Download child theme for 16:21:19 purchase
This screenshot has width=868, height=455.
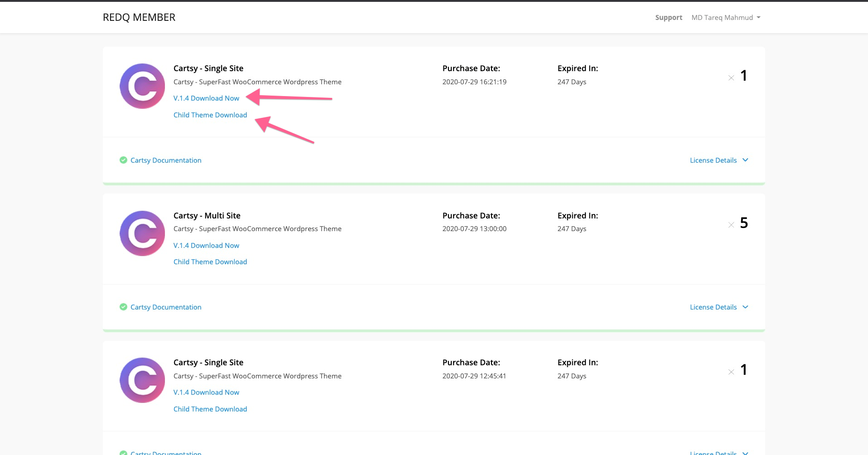click(x=210, y=115)
